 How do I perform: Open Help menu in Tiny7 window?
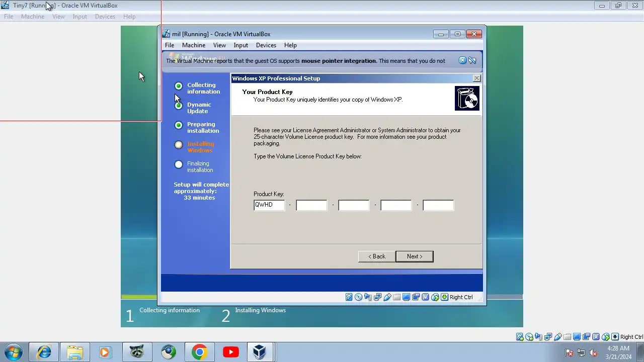click(x=129, y=17)
